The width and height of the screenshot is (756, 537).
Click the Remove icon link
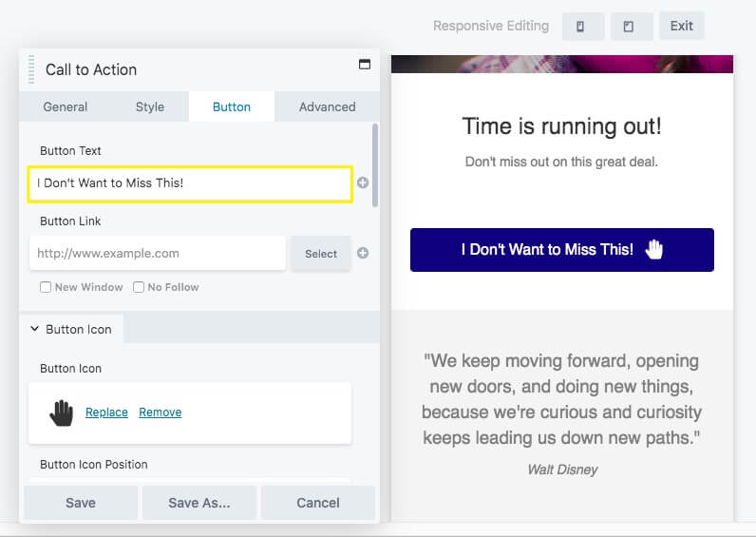pos(161,412)
